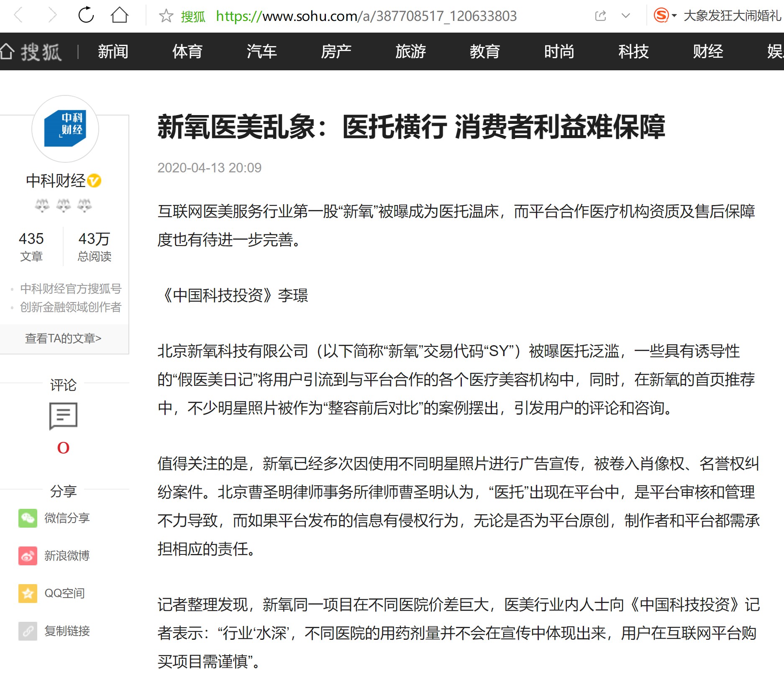Image resolution: width=784 pixels, height=690 pixels.
Task: Click 中科财经官方搜狐号 description
Action: click(x=71, y=289)
